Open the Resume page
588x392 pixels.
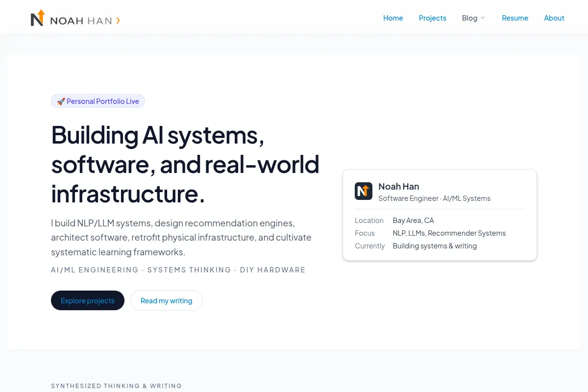(x=515, y=18)
